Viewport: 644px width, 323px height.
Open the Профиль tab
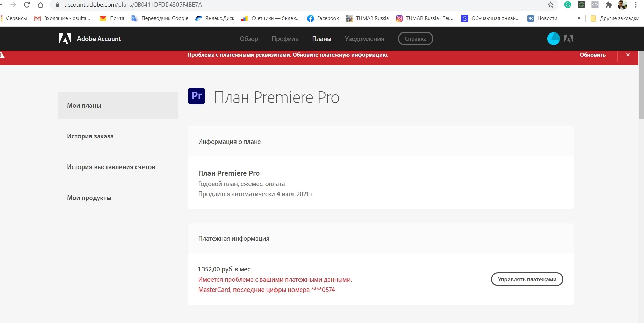(285, 39)
